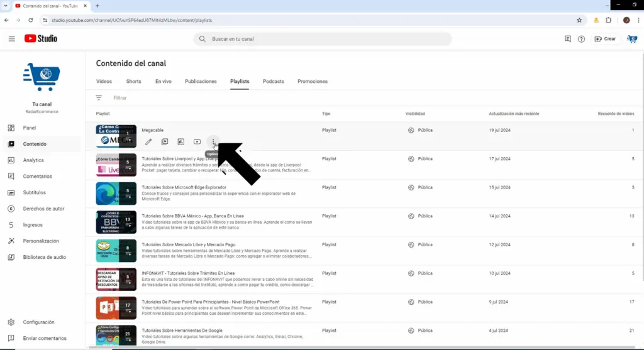Viewport: 644px width, 350px height.
Task: Open the hamburger navigation menu
Action: [x=11, y=39]
